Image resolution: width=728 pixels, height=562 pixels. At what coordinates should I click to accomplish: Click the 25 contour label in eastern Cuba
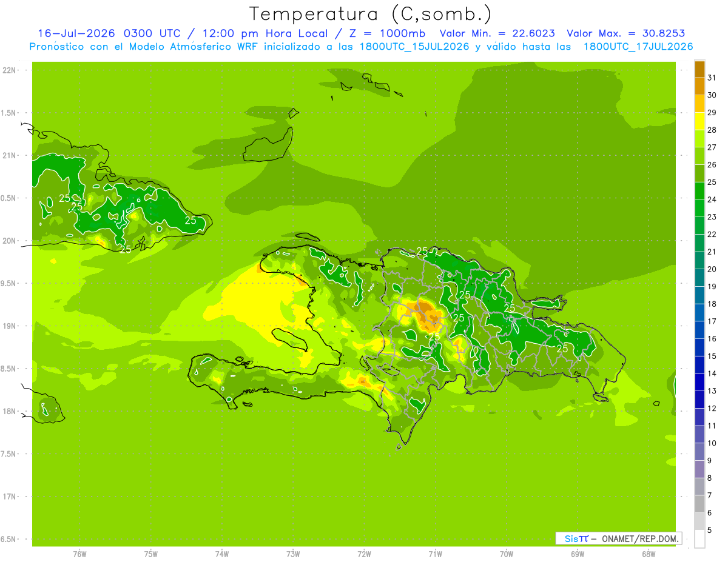(190, 220)
